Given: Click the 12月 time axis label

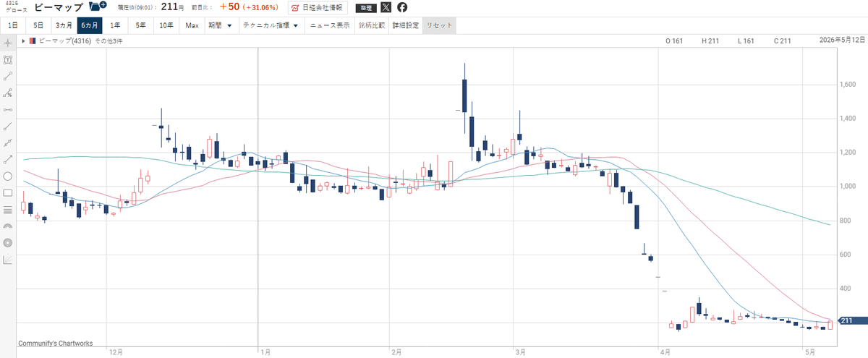Looking at the screenshot, I should 116,351.
